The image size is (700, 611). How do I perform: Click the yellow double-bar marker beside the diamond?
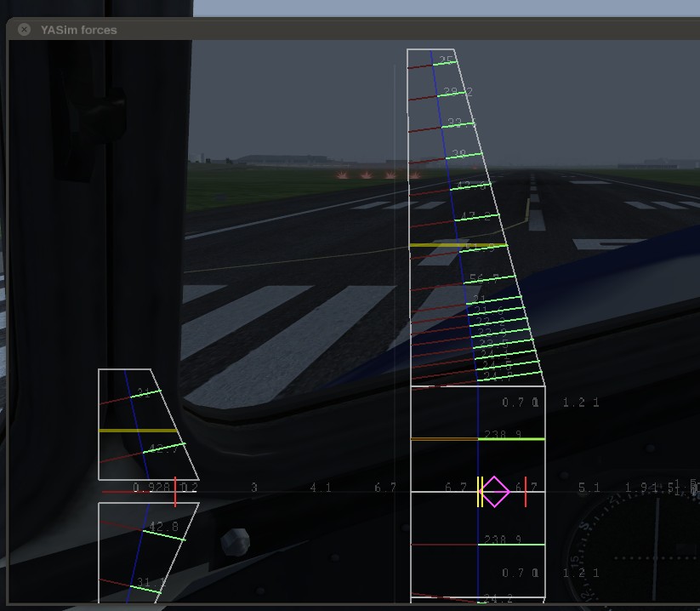(x=480, y=492)
